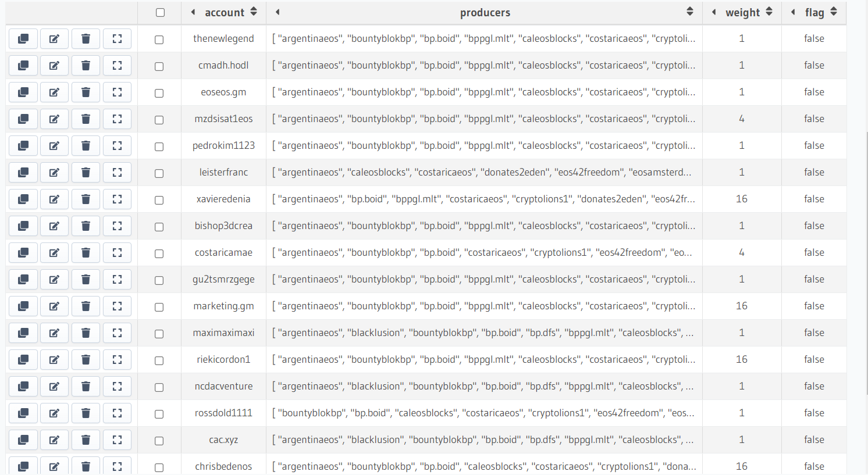Image resolution: width=868 pixels, height=475 pixels.
Task: Click the rossdold1111 producers list cell
Action: 484,413
